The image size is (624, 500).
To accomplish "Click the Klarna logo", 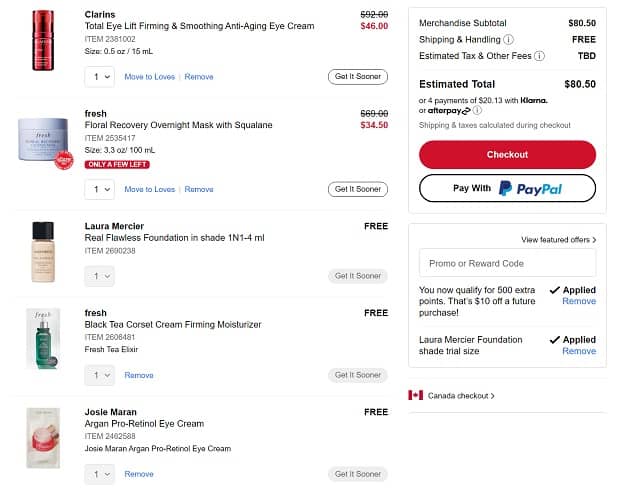I will pos(533,100).
